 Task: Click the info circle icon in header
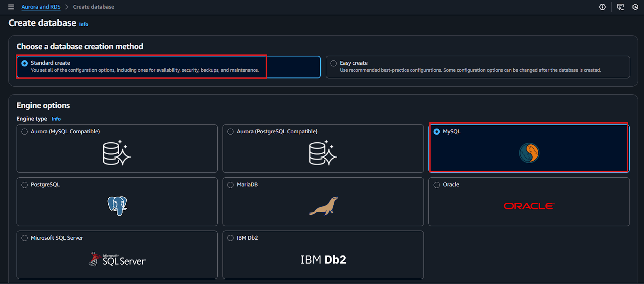pyautogui.click(x=603, y=7)
